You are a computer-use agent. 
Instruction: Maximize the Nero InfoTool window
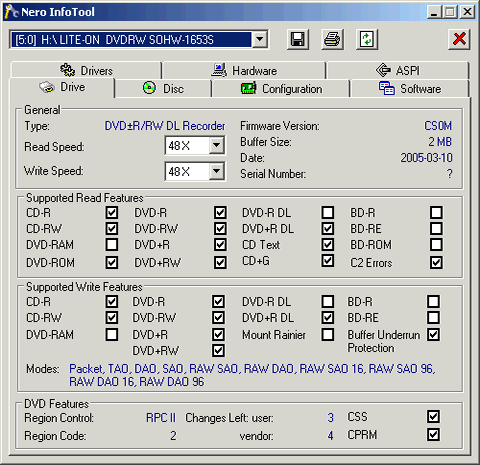coord(450,12)
